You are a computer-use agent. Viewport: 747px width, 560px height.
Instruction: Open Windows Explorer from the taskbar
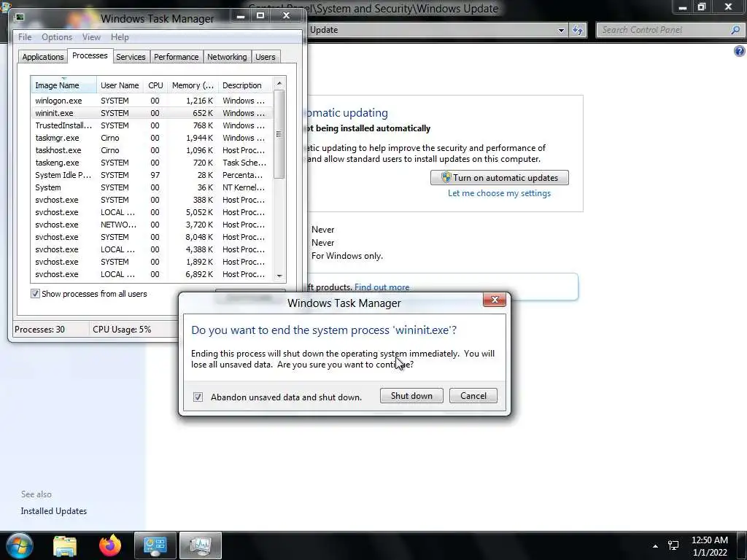pyautogui.click(x=65, y=545)
